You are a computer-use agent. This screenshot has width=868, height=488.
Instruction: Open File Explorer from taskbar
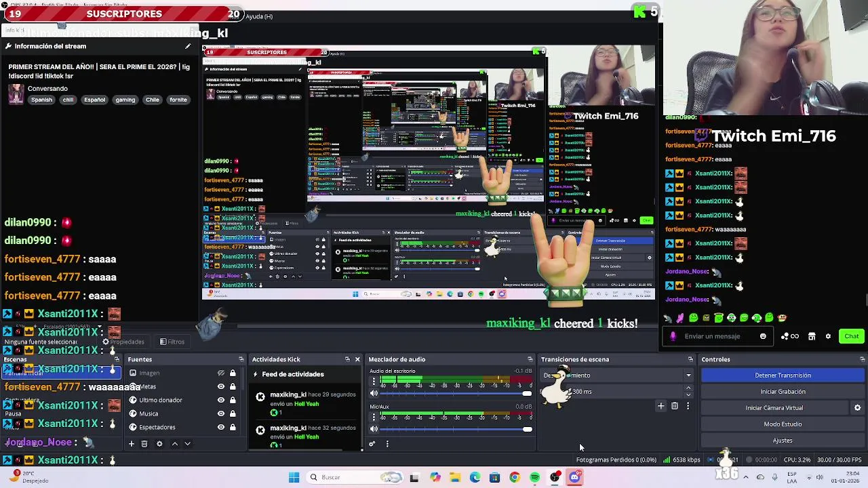click(454, 477)
